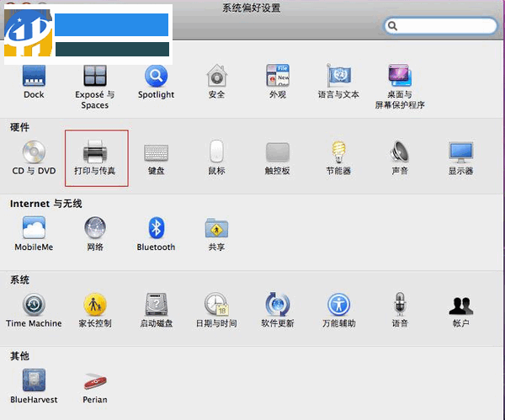This screenshot has height=420, width=505.
Task: Click the search magnifier icon
Action: [392, 26]
